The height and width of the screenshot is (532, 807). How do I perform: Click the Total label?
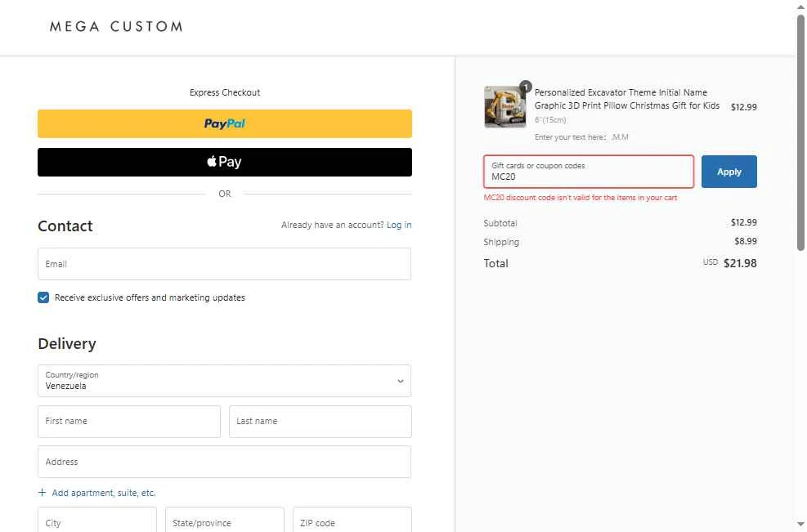click(x=495, y=263)
